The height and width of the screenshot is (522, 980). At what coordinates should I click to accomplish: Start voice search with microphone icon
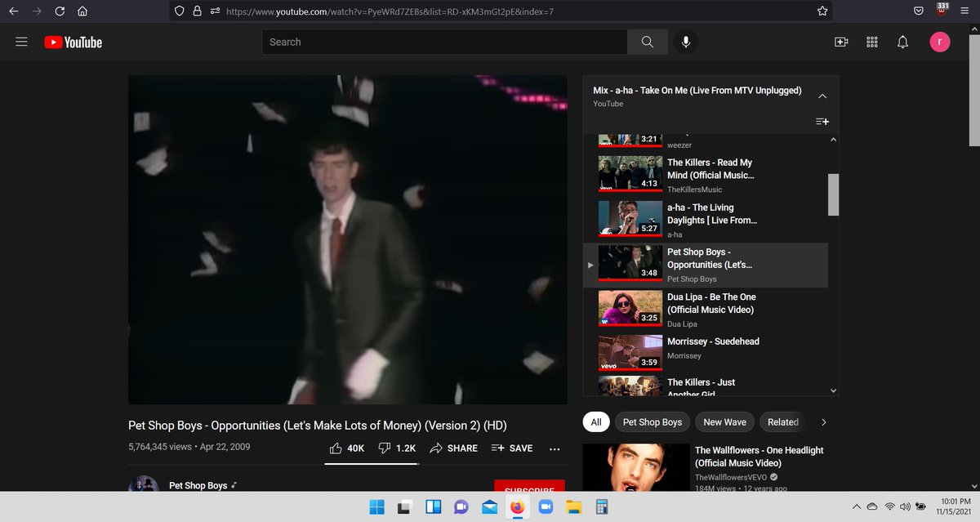(x=686, y=42)
